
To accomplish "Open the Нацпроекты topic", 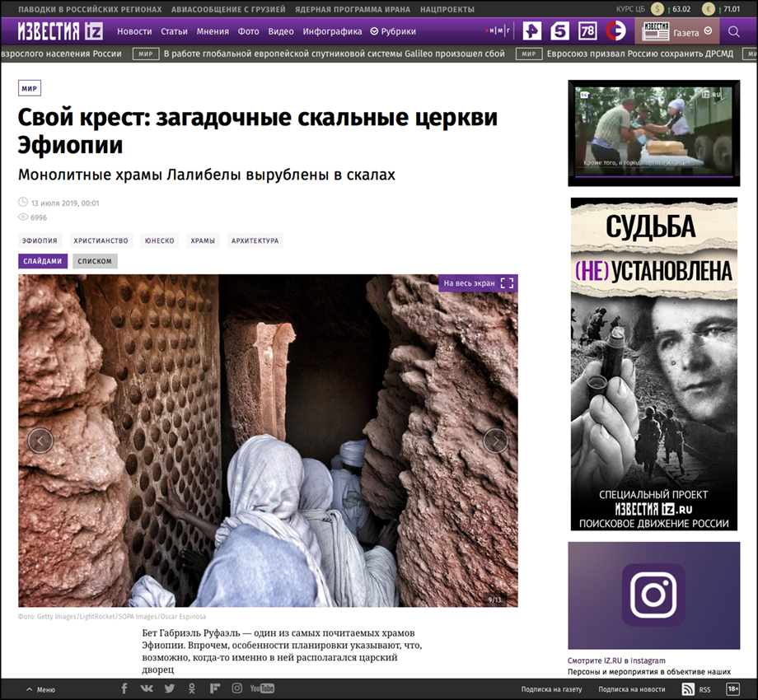I will pos(447,9).
